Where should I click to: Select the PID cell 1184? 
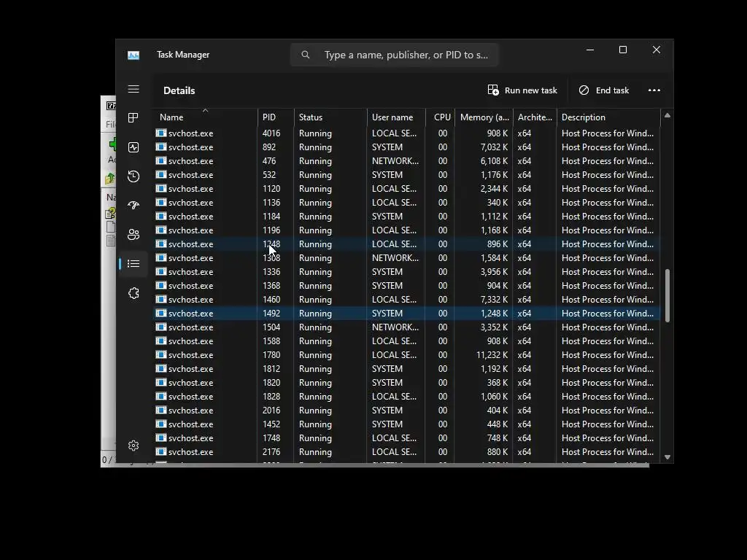[271, 216]
